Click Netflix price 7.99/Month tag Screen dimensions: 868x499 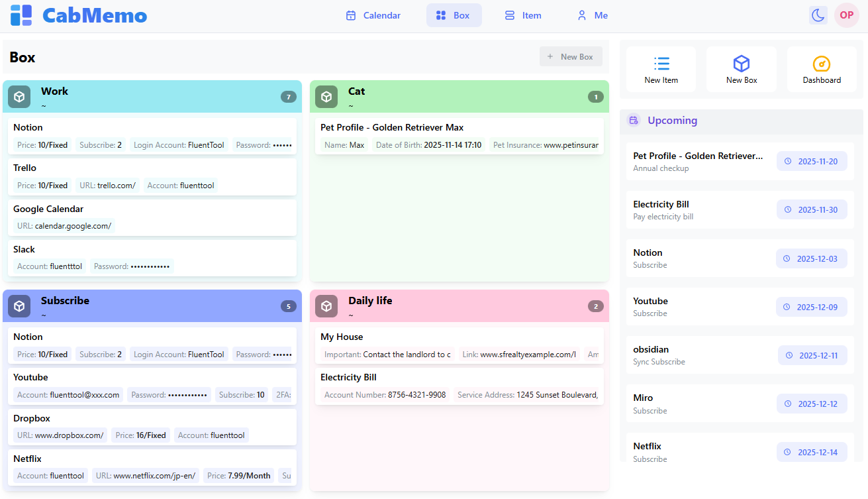(x=238, y=476)
